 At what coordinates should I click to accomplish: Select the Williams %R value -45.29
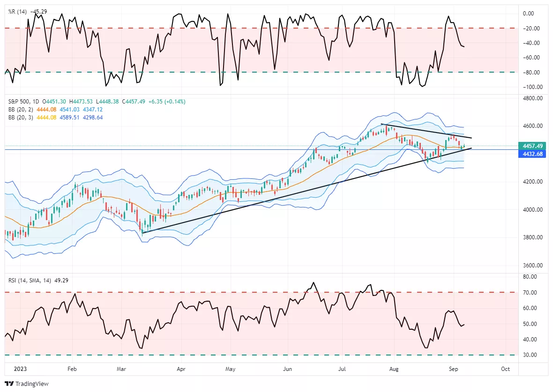(39, 12)
